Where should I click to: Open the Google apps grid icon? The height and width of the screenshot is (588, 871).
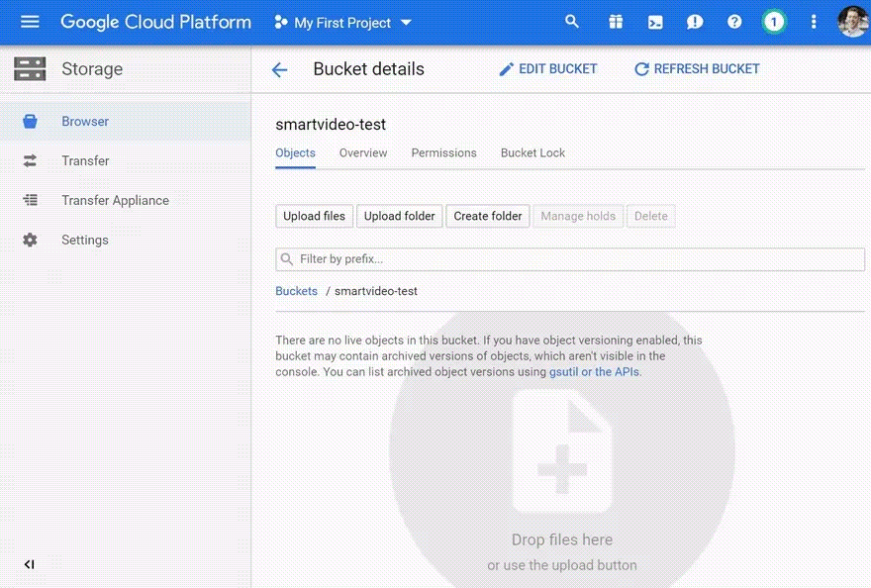coord(616,21)
